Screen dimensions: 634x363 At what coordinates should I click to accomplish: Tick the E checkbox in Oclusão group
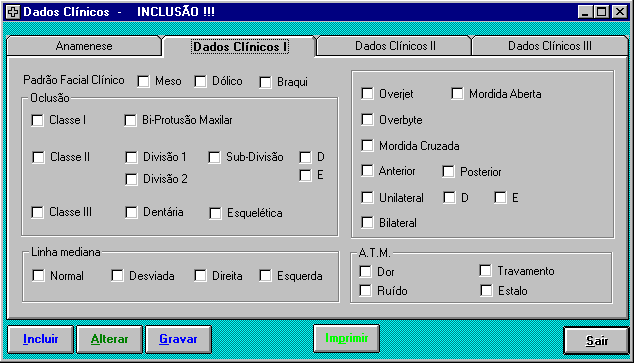305,175
